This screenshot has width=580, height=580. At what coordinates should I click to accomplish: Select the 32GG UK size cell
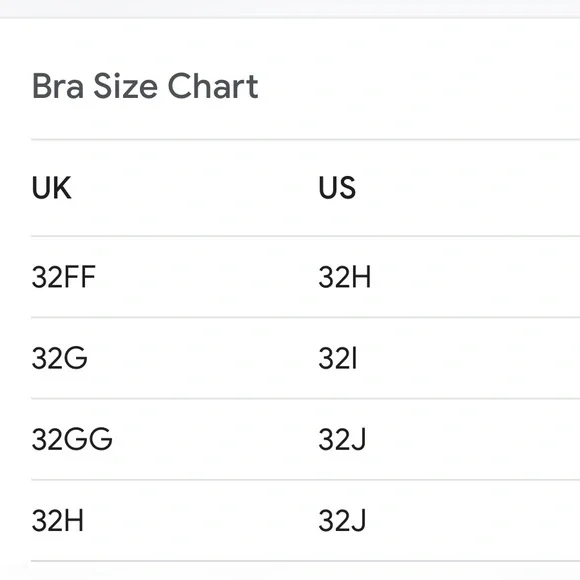tap(72, 439)
